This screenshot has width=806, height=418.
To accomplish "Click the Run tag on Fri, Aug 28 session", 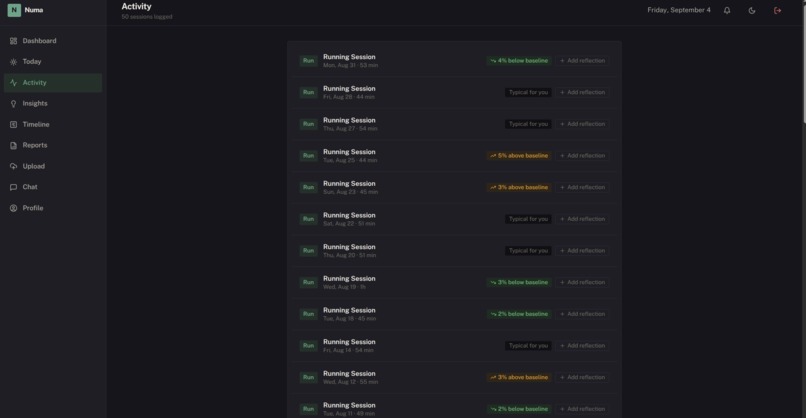I will (x=308, y=93).
